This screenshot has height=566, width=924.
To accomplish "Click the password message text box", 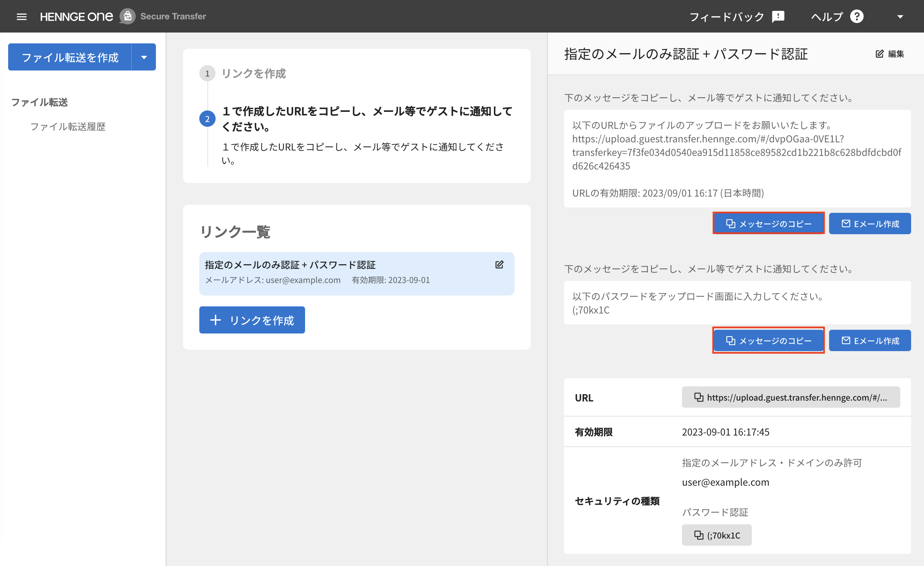I will (x=737, y=303).
